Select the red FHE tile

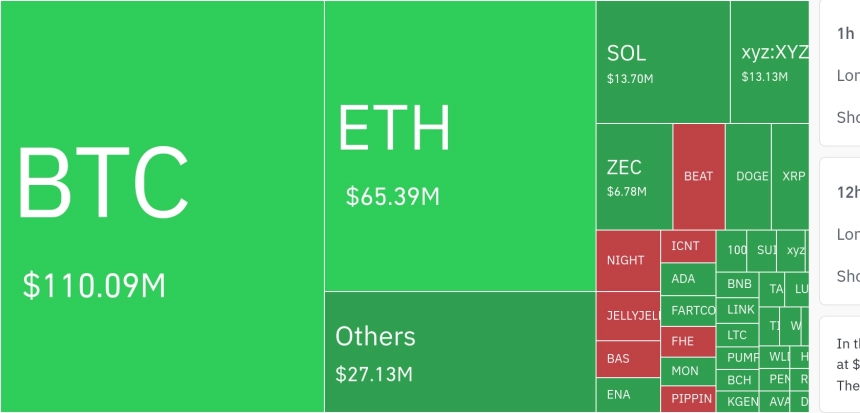[x=688, y=341]
